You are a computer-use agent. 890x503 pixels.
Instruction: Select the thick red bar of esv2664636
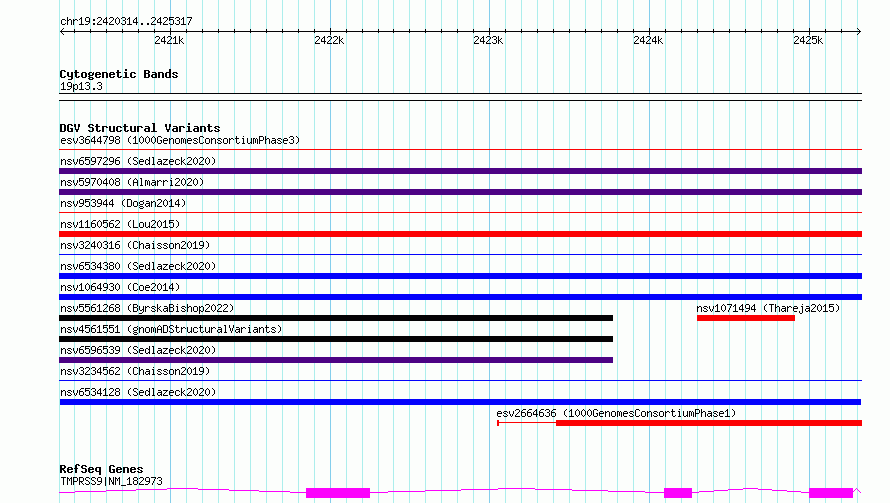[x=709, y=423]
